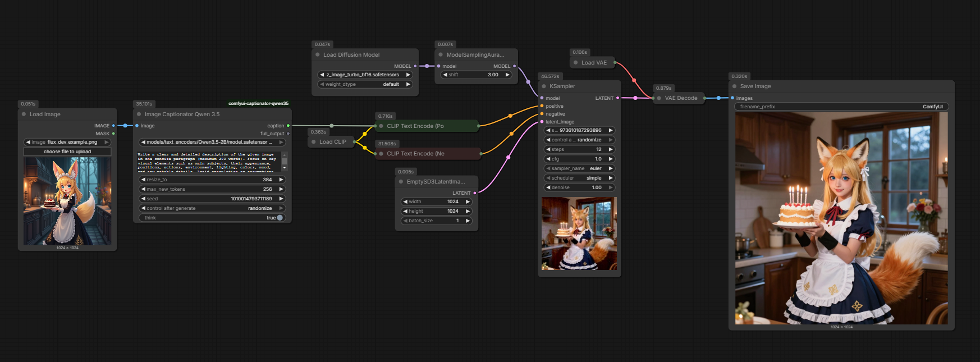Click the link midpoint between Load Image and Captionator

click(x=125, y=126)
